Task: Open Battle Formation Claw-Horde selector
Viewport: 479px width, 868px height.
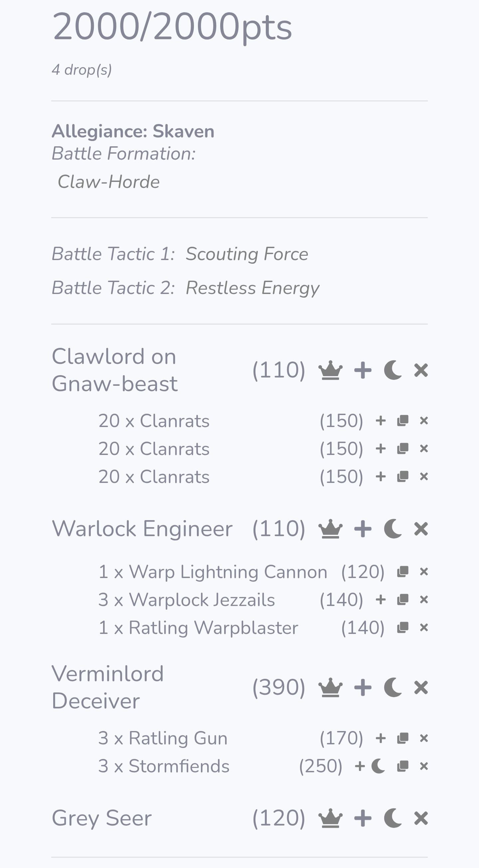Action: pos(108,182)
